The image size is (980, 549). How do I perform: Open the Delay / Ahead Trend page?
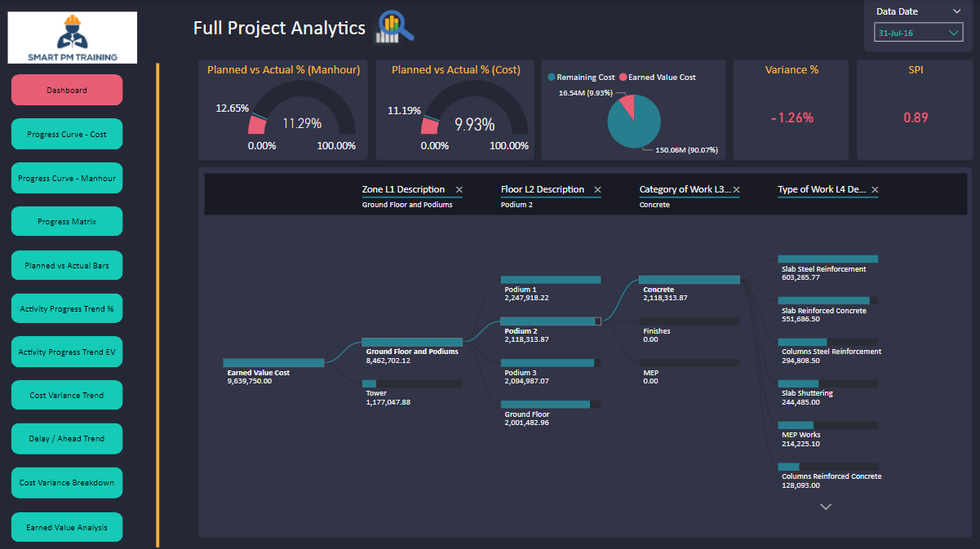point(66,438)
